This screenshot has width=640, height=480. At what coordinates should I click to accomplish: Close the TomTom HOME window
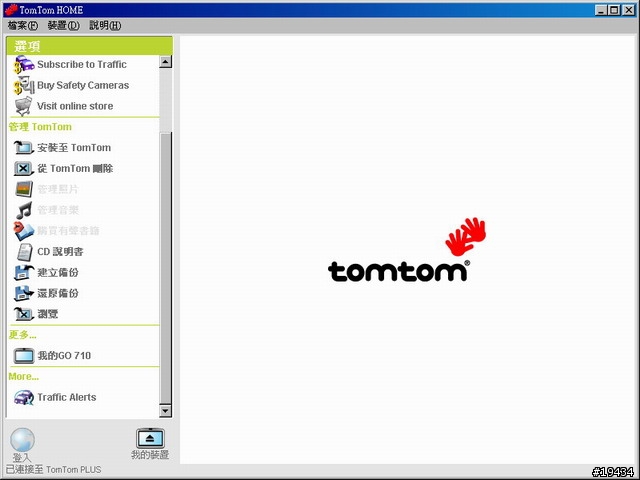pyautogui.click(x=629, y=10)
